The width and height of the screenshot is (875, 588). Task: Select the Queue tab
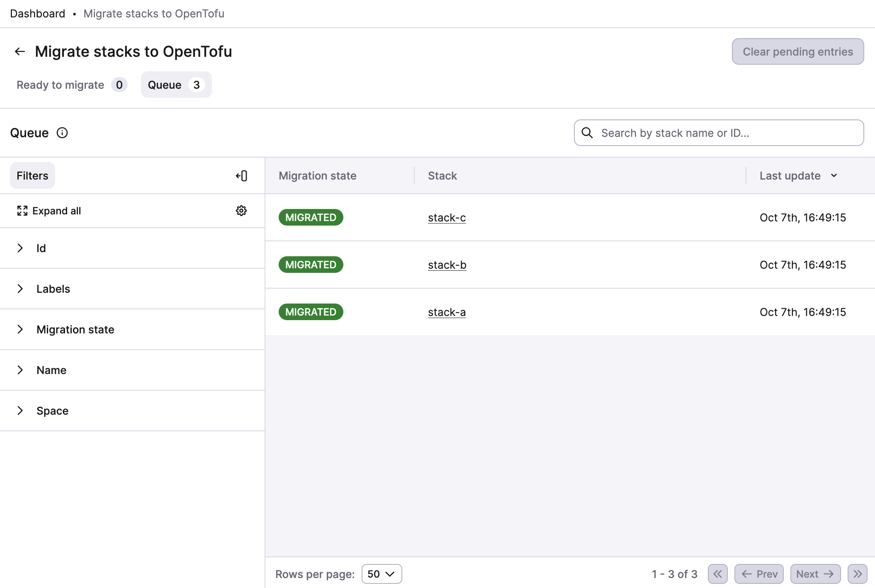tap(176, 85)
